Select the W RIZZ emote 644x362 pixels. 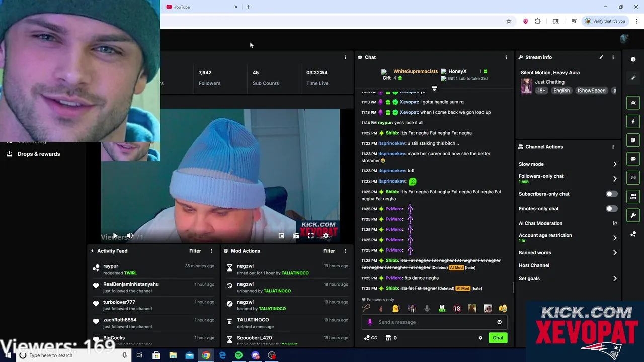(x=442, y=308)
